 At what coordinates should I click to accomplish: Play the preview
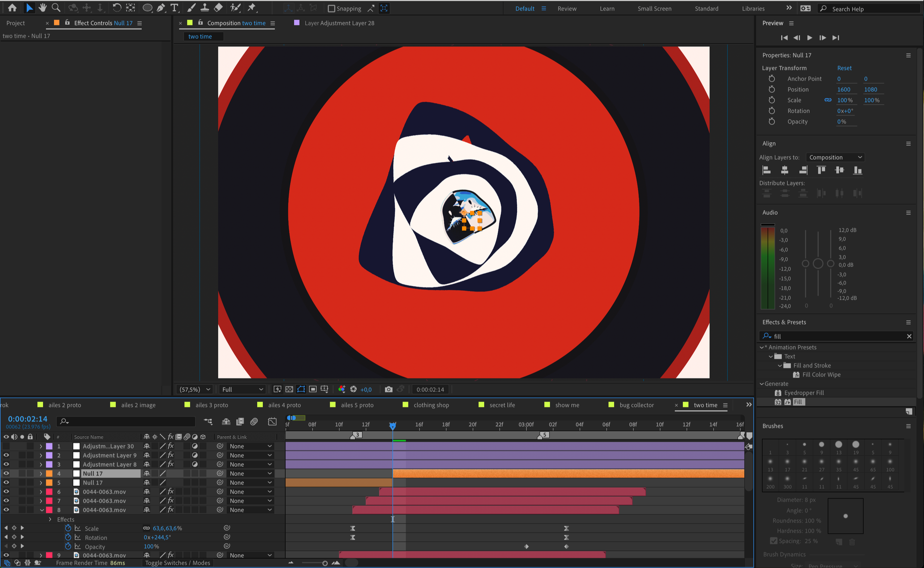[x=809, y=38]
